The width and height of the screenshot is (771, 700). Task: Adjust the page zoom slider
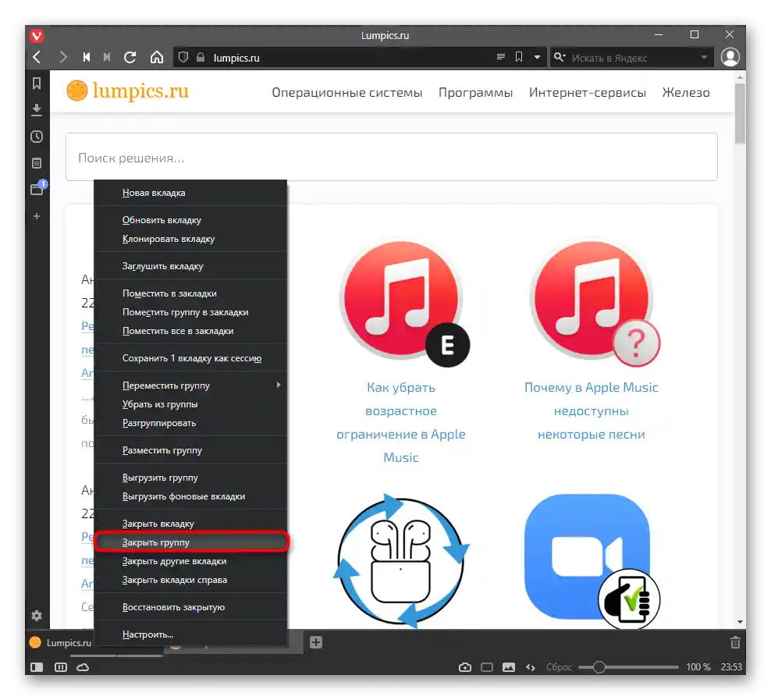(x=628, y=667)
